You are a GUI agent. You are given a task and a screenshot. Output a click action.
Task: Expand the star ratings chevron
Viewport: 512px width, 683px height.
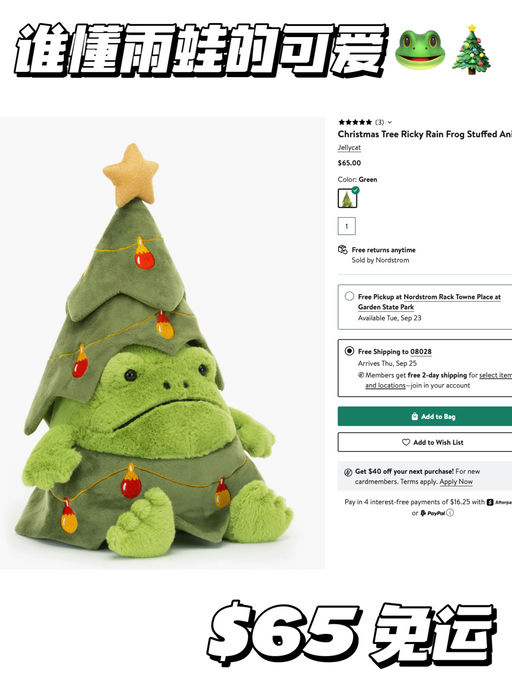tap(390, 122)
